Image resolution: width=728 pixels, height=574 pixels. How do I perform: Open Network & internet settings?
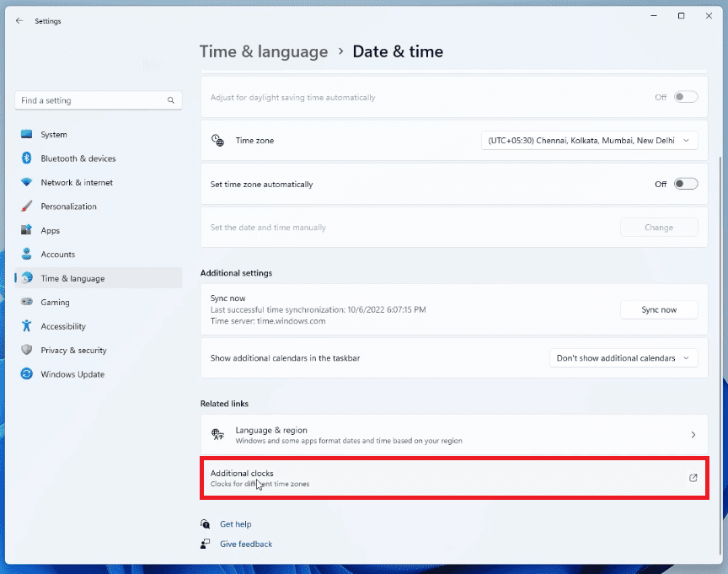[76, 182]
